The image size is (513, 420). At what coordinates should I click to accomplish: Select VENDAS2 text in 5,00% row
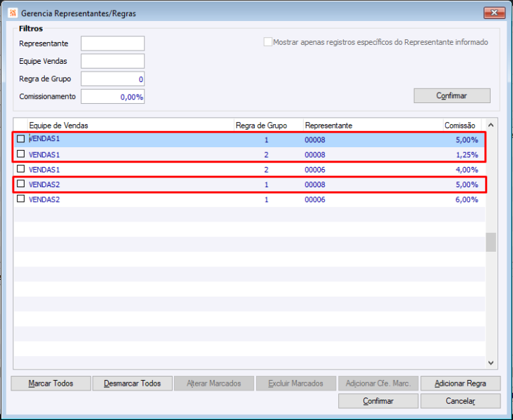click(x=44, y=184)
